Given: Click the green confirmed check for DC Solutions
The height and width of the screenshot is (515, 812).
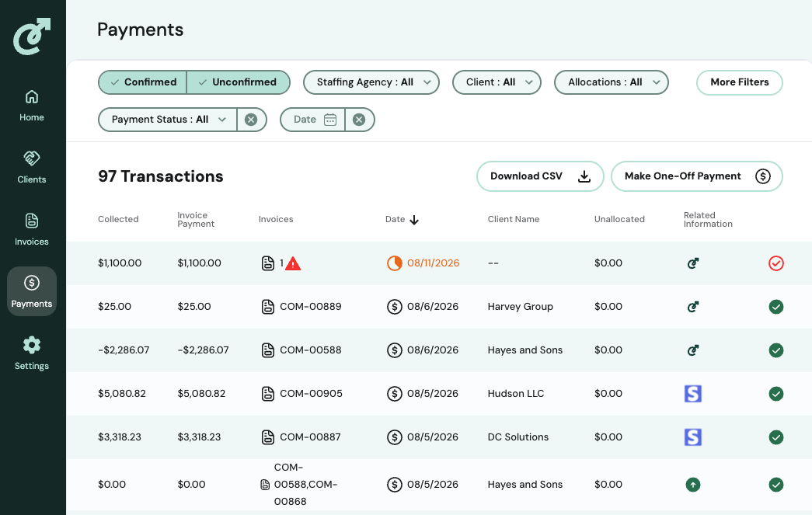Looking at the screenshot, I should [x=775, y=437].
